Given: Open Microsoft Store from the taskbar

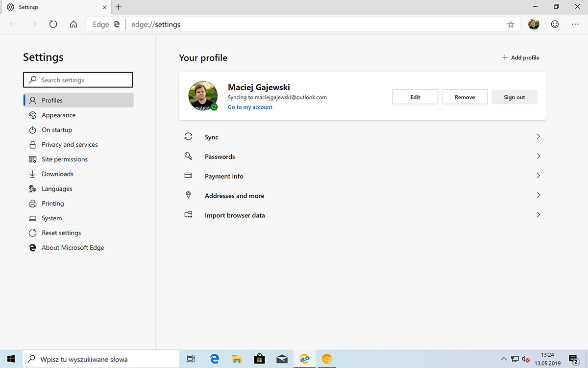Looking at the screenshot, I should point(259,359).
